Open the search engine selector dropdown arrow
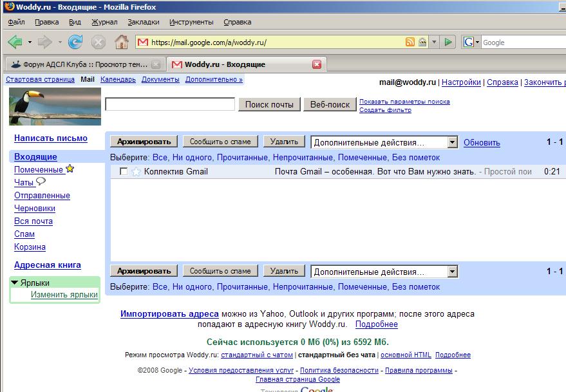 click(478, 42)
